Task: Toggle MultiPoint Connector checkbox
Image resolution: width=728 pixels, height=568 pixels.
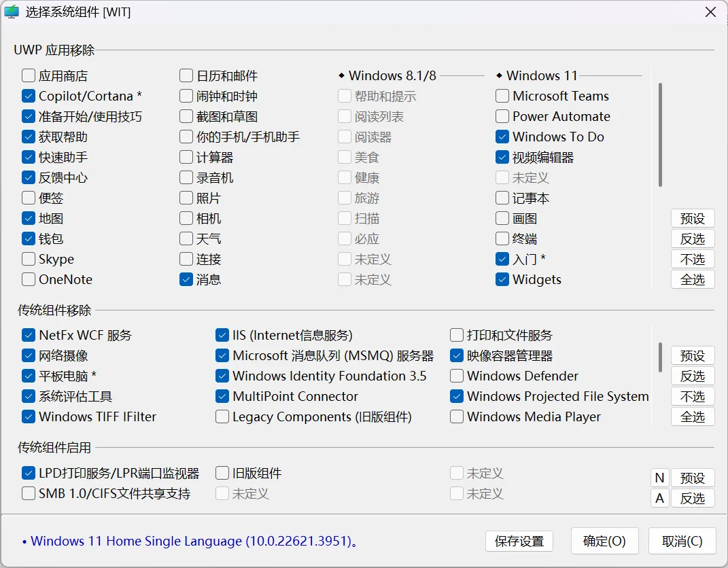Action: [222, 396]
